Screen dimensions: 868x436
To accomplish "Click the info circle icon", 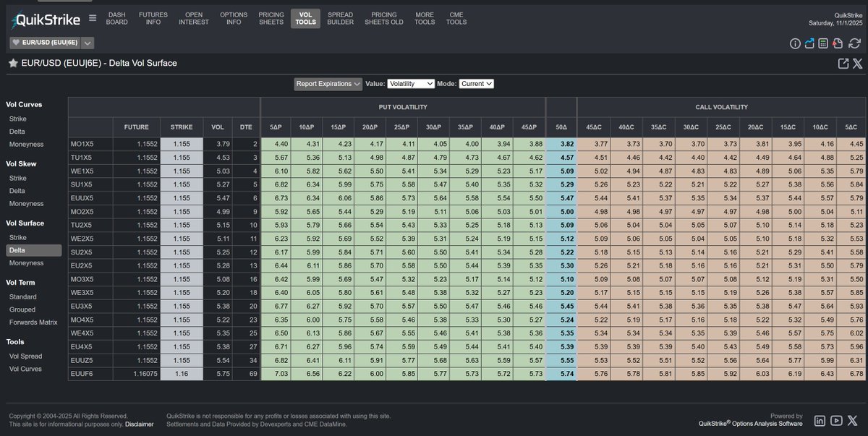I will click(796, 43).
